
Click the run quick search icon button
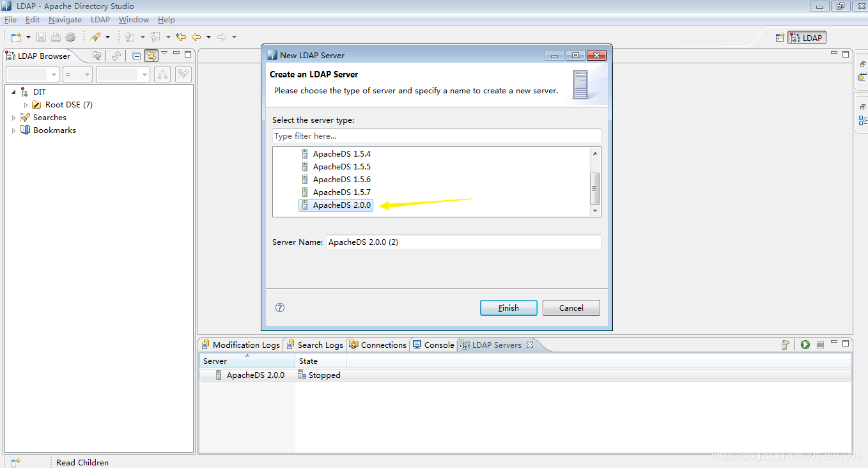click(183, 75)
